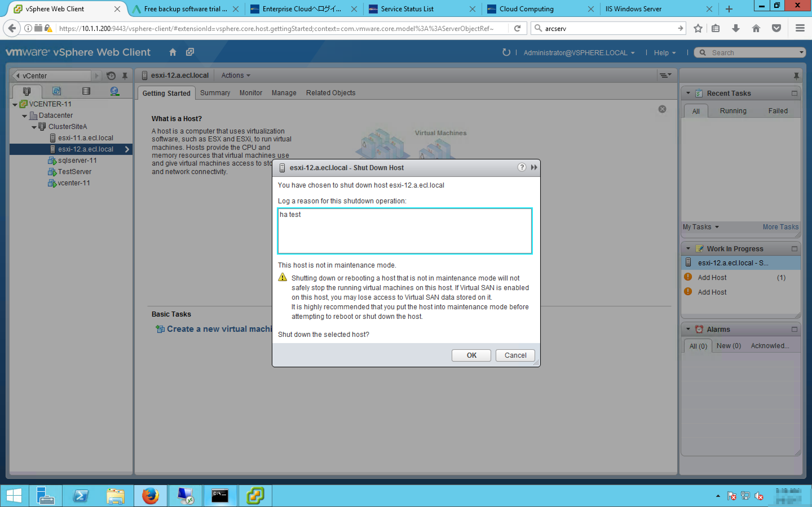Switch to the Summary tab

click(x=215, y=93)
